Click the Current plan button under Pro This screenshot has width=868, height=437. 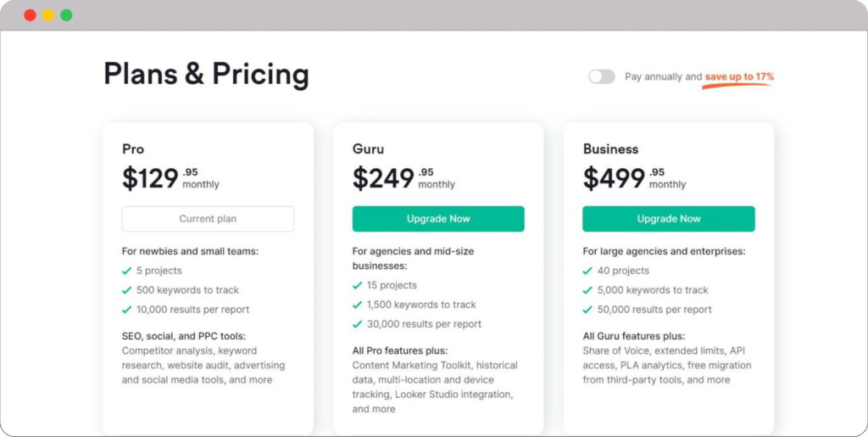(209, 219)
